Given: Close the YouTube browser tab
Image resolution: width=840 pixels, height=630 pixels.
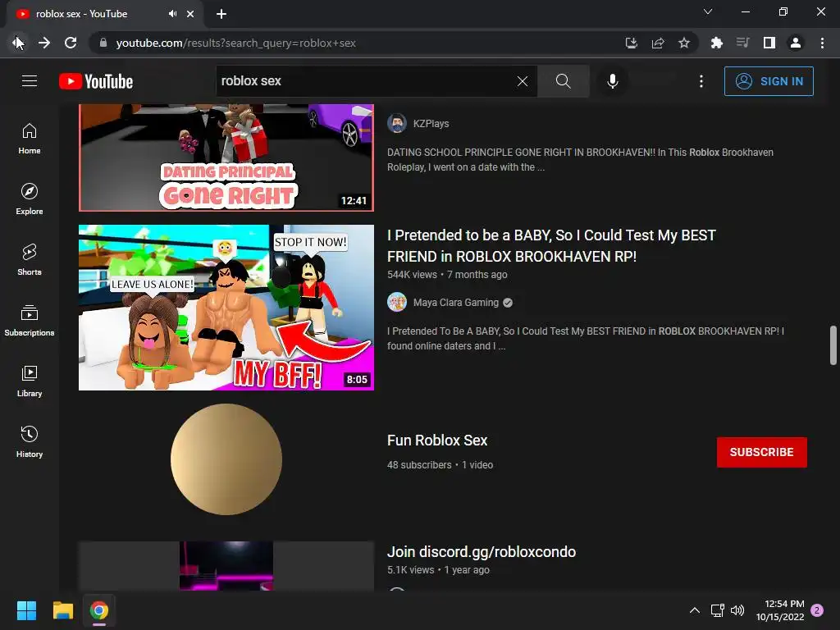Looking at the screenshot, I should [190, 14].
